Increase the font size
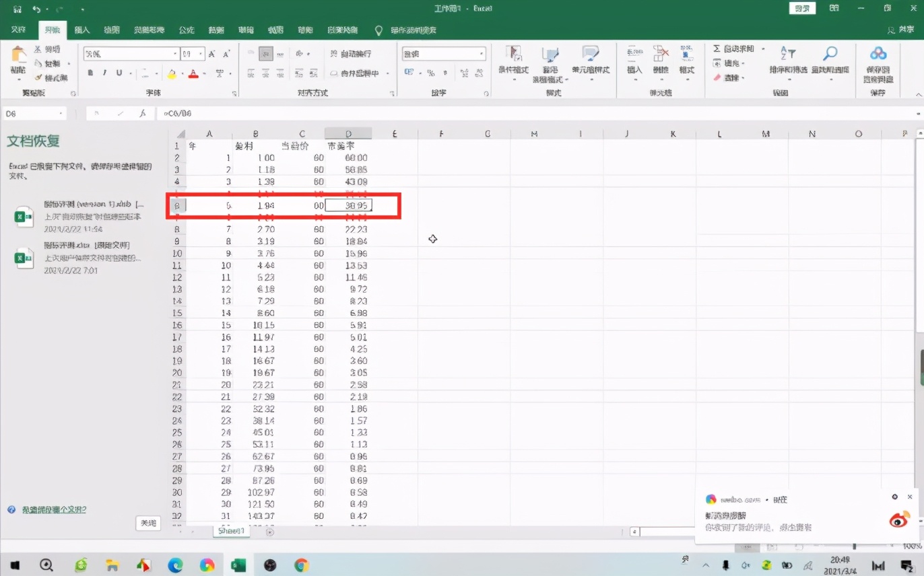 pos(211,54)
